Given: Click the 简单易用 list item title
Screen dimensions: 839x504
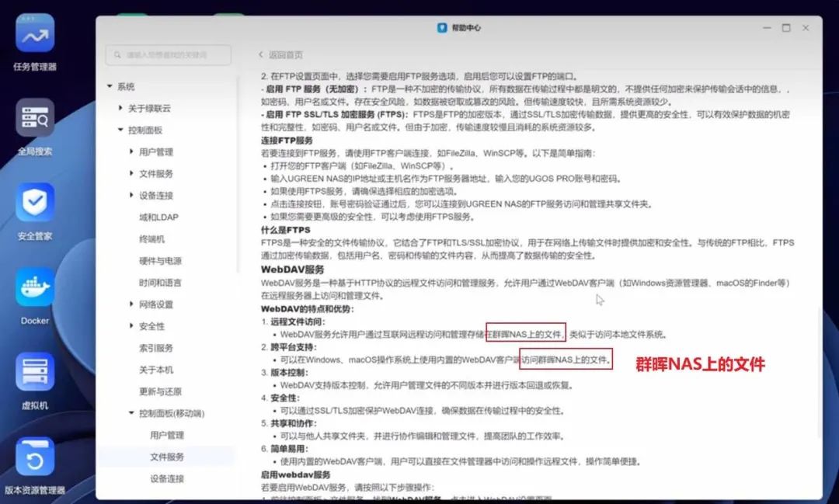Looking at the screenshot, I should pos(289,449).
